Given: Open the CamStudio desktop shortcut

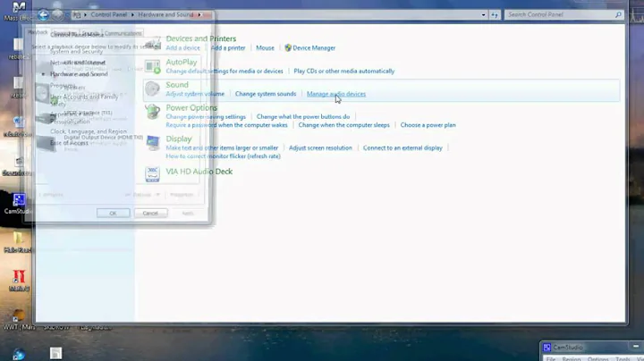Looking at the screenshot, I should click(x=18, y=204).
